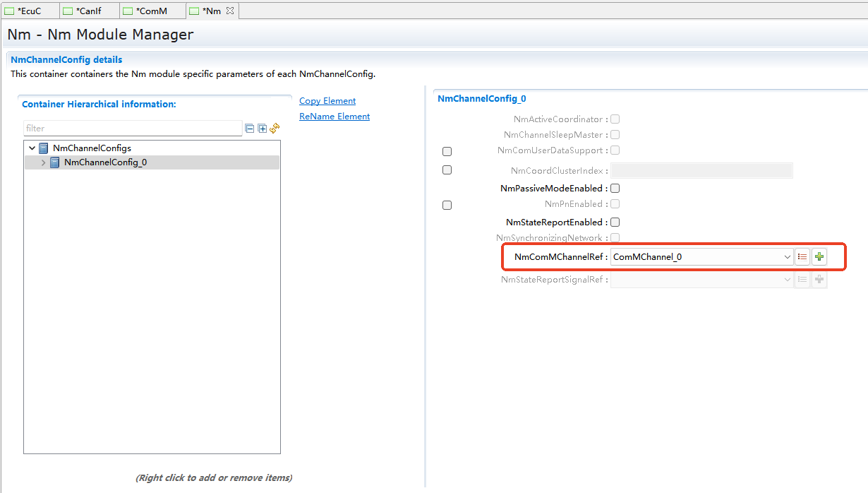Click the NmChannelConfig_0 container icon
Screen dimensions: 868x493
[x=55, y=162]
